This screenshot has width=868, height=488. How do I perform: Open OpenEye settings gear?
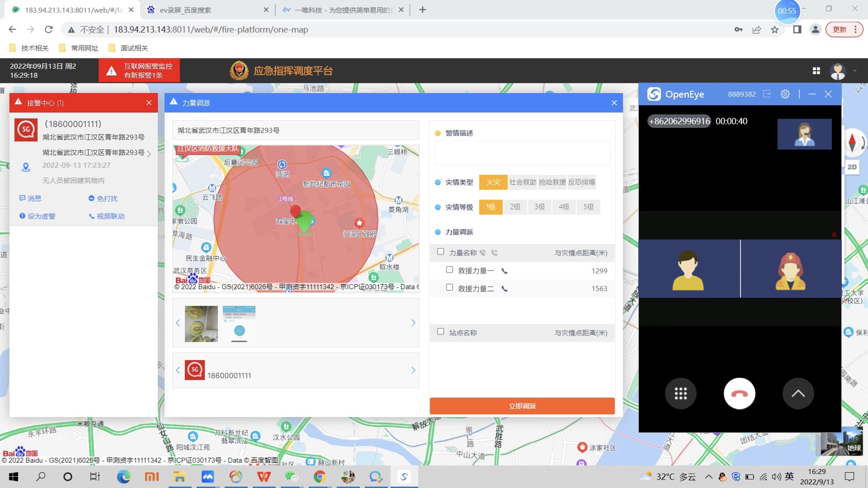pyautogui.click(x=785, y=94)
